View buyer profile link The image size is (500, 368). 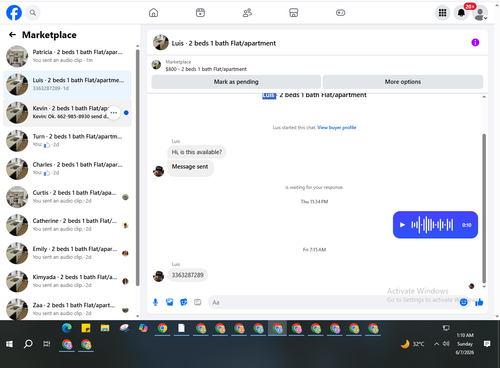click(337, 127)
